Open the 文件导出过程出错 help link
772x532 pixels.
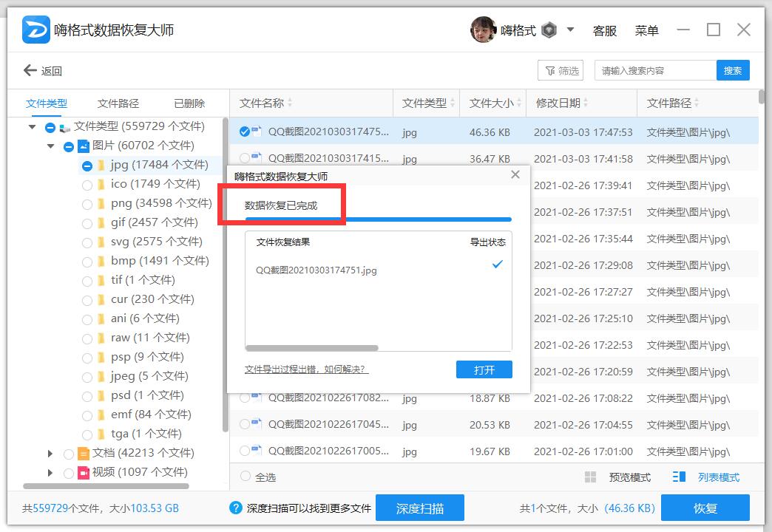[306, 369]
